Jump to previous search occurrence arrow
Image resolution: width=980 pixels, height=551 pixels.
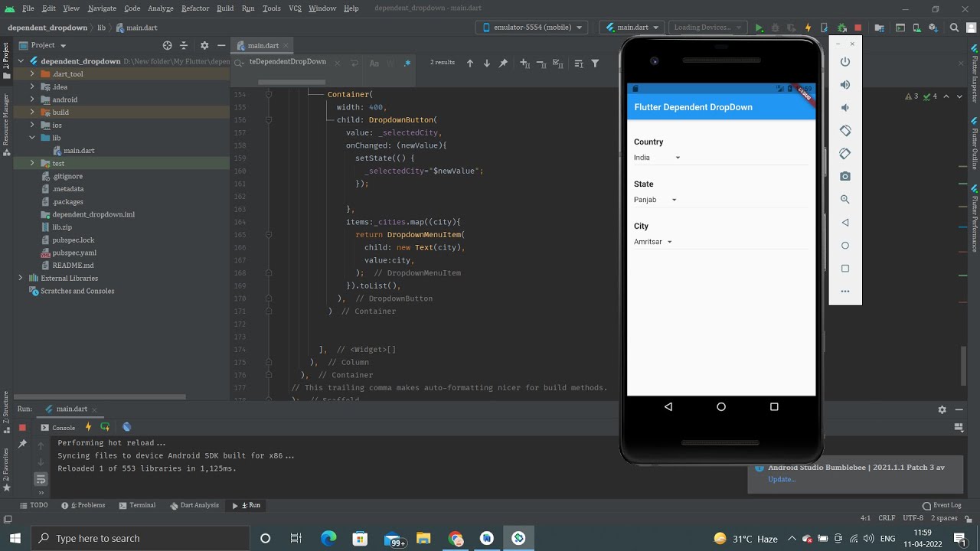470,63
